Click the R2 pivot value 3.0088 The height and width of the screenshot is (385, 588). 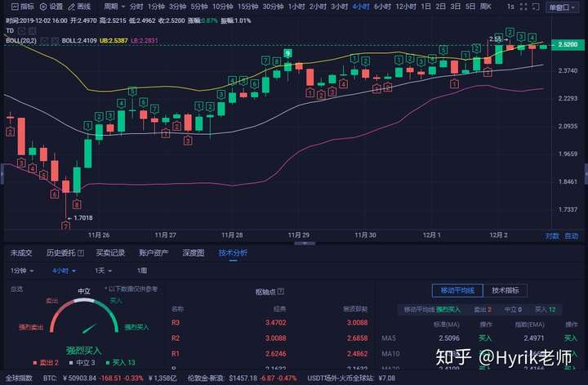pyautogui.click(x=276, y=338)
